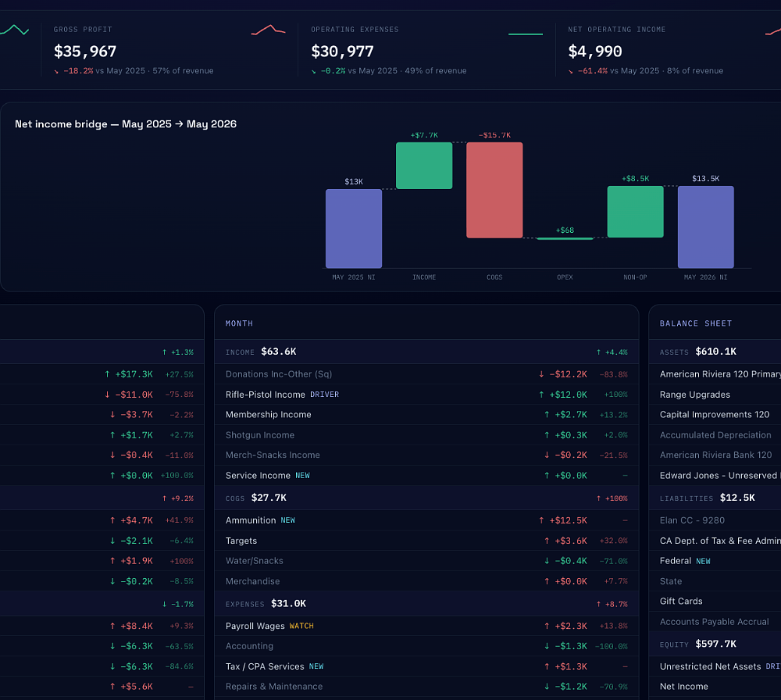Click the WATCH tag on Payroll Wages
Image resolution: width=781 pixels, height=700 pixels.
tap(301, 626)
